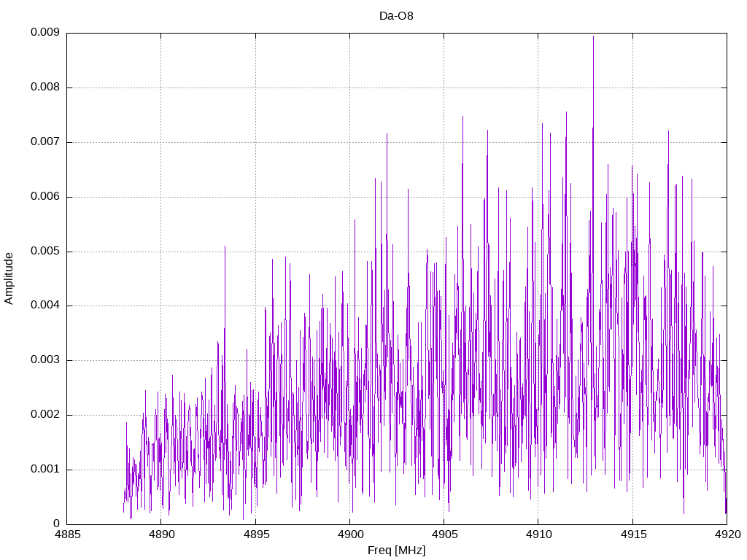
Task: Click the 4910 x-axis tick label
Action: pyautogui.click(x=539, y=534)
